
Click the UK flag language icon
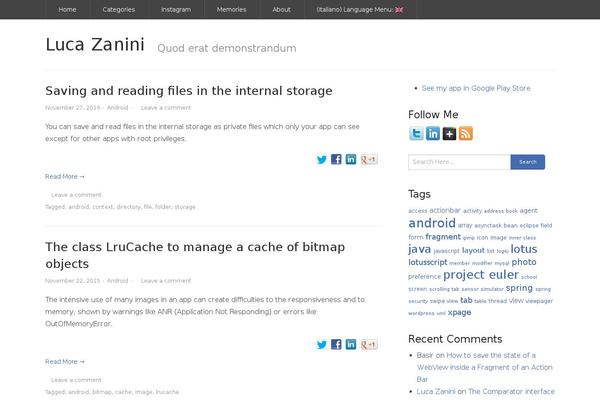click(x=399, y=10)
